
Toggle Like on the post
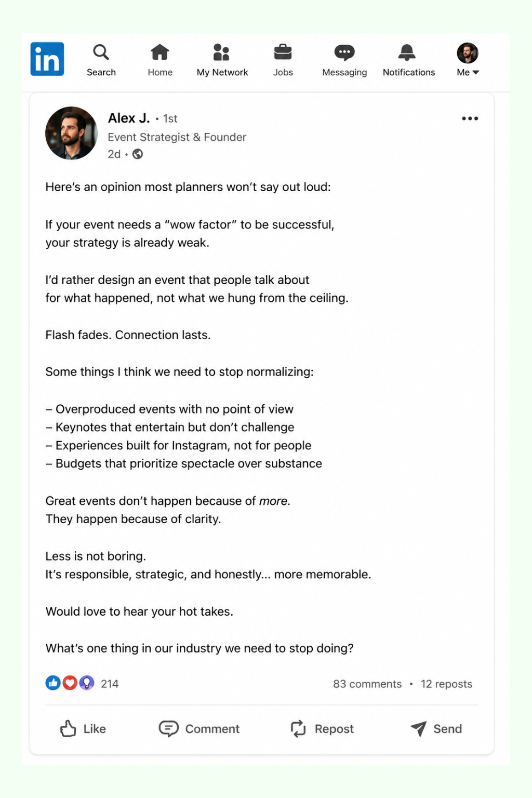click(83, 729)
